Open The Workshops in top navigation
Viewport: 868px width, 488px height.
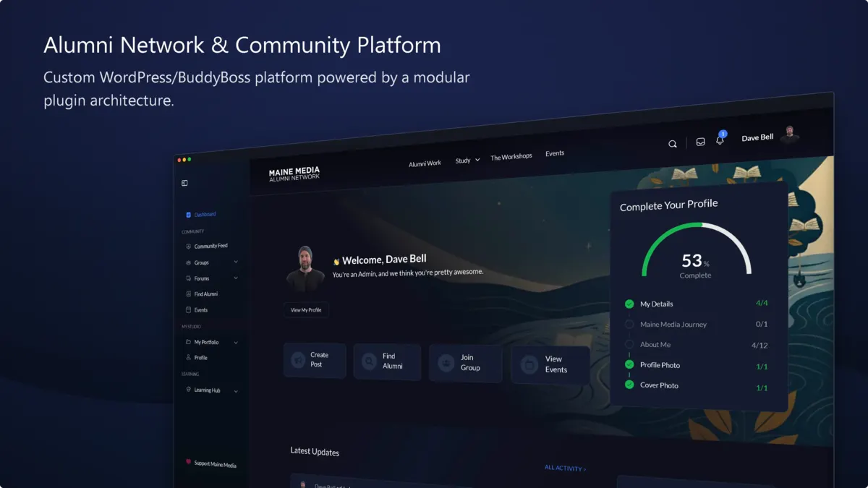(511, 157)
